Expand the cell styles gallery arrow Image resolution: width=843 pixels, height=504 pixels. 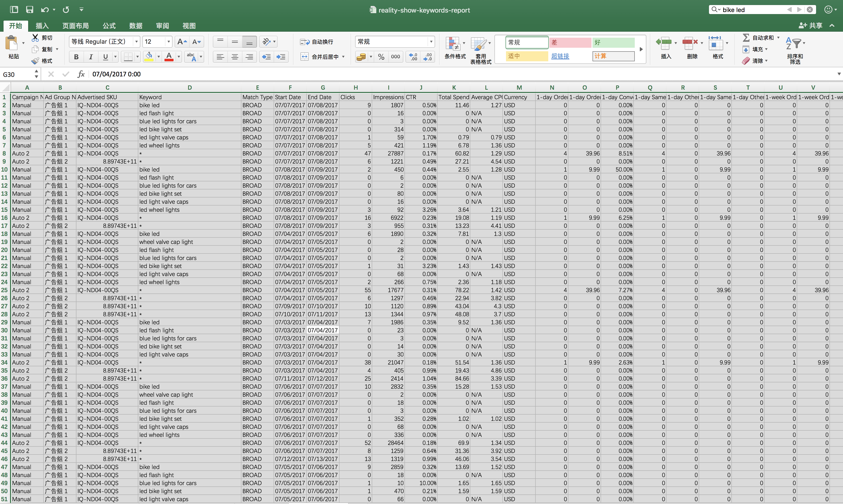(641, 49)
